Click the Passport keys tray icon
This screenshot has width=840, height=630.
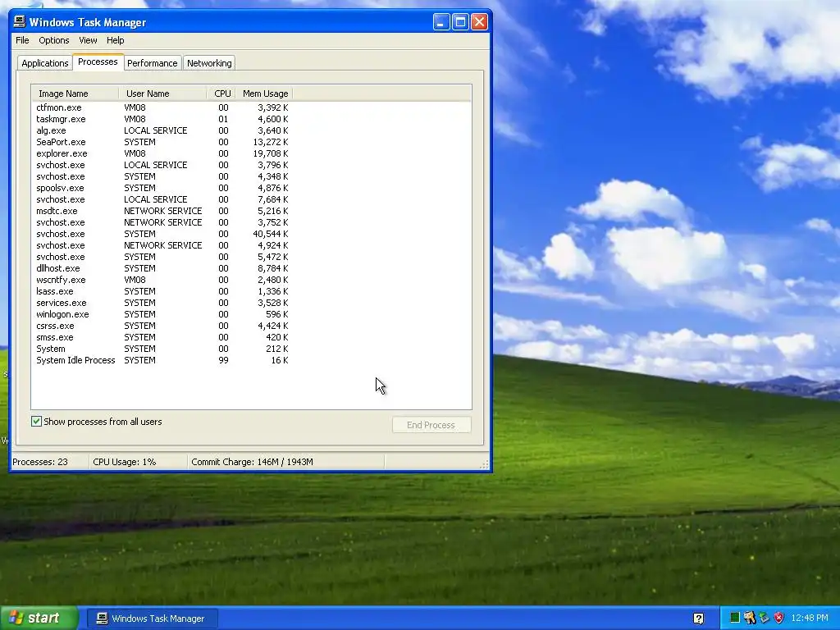tap(750, 618)
